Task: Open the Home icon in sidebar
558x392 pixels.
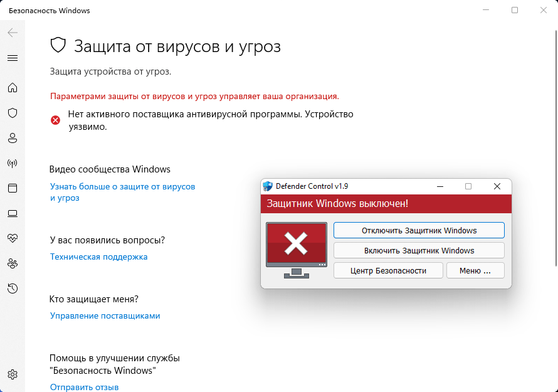Action: [x=13, y=88]
